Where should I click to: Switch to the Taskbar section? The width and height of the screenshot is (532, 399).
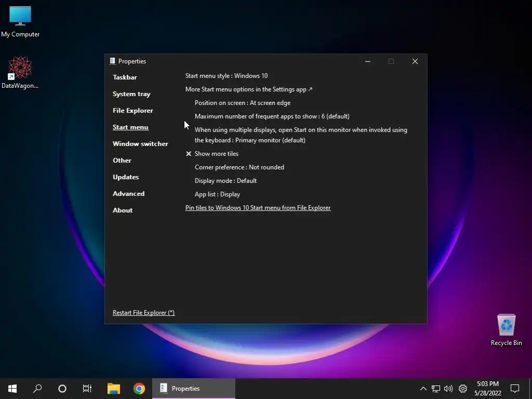[125, 77]
